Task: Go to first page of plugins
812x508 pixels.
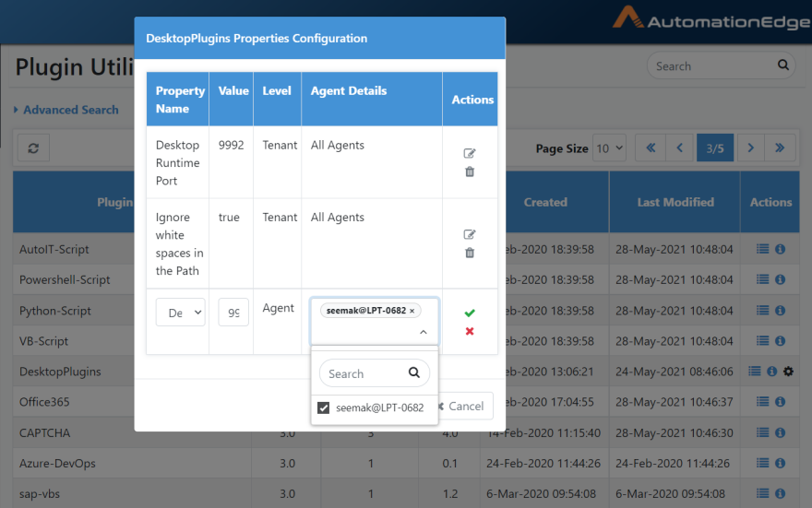Action: [x=651, y=148]
